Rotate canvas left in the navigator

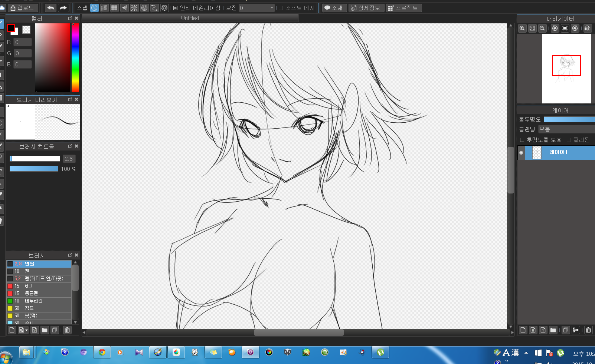555,28
